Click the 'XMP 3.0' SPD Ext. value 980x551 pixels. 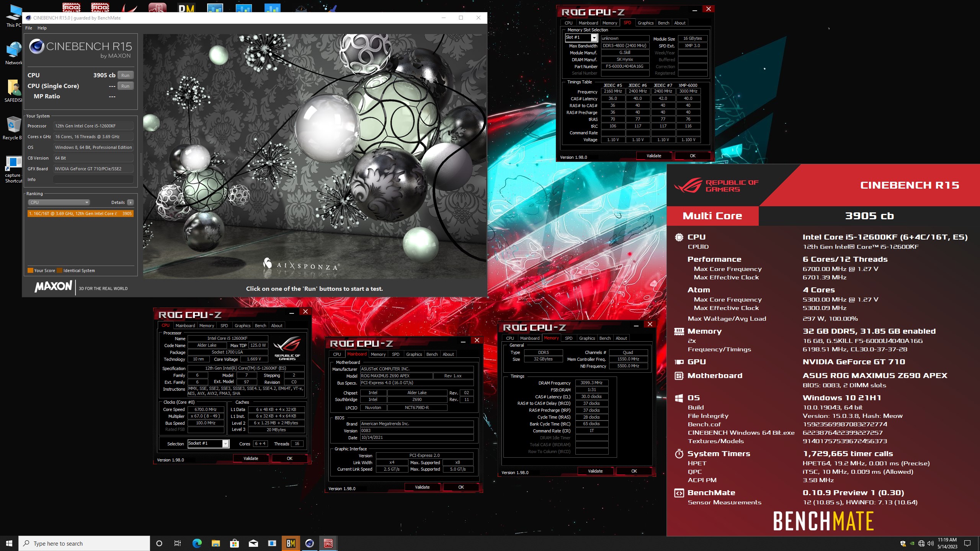point(692,46)
